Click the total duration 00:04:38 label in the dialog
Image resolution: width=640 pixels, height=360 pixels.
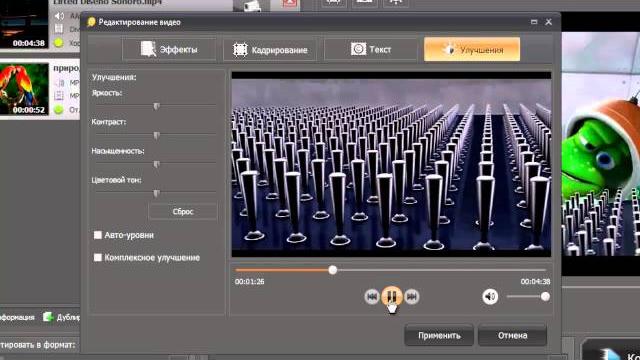pos(535,282)
